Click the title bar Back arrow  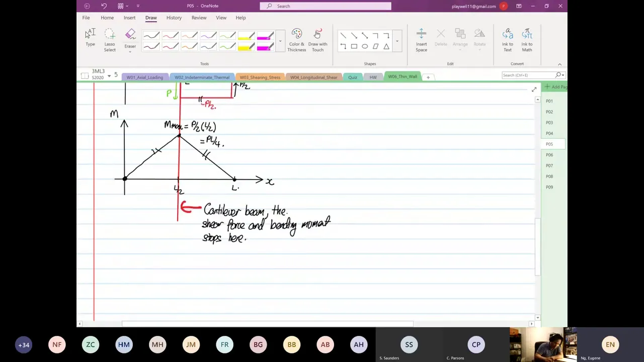coord(87,6)
